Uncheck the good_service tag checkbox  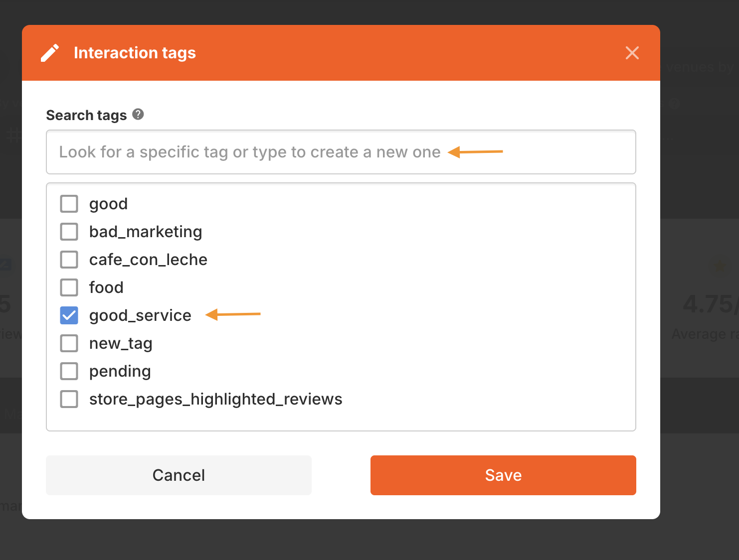click(69, 315)
